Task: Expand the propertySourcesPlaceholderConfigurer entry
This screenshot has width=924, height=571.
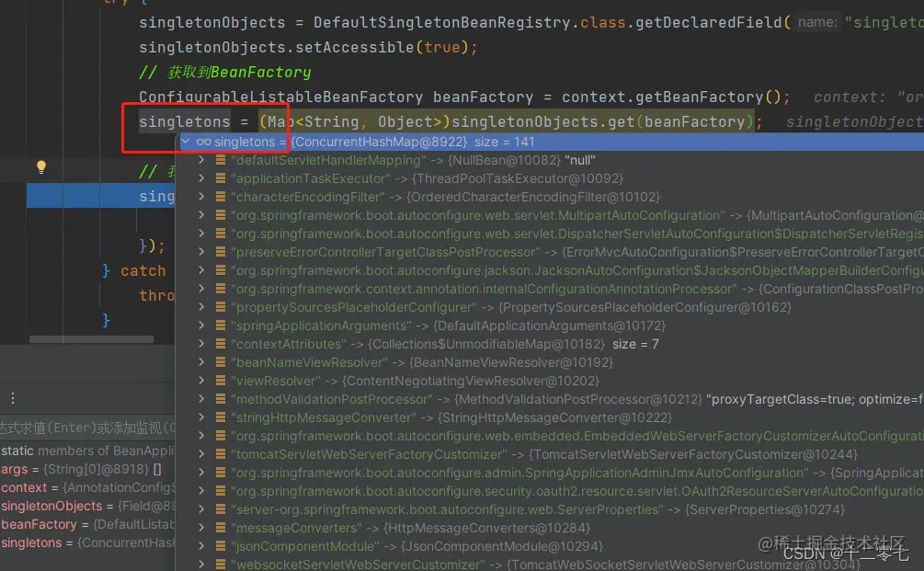Action: click(x=201, y=307)
